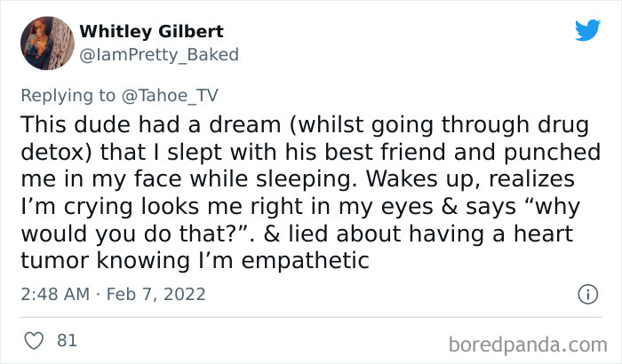Screen dimensions: 622x364
Task: Open the @IamPretty_Baked handle
Action: (159, 55)
